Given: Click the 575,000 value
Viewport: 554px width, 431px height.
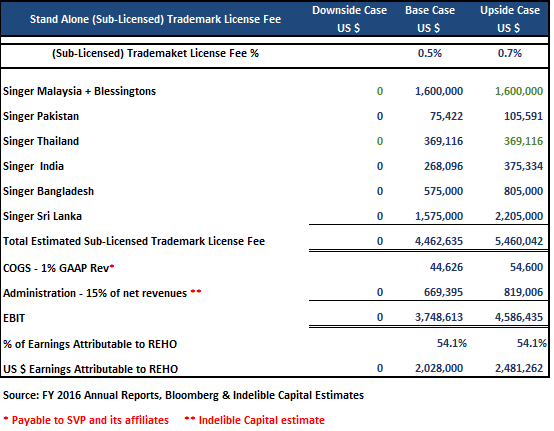Looking at the screenshot, I should pyautogui.click(x=443, y=191).
